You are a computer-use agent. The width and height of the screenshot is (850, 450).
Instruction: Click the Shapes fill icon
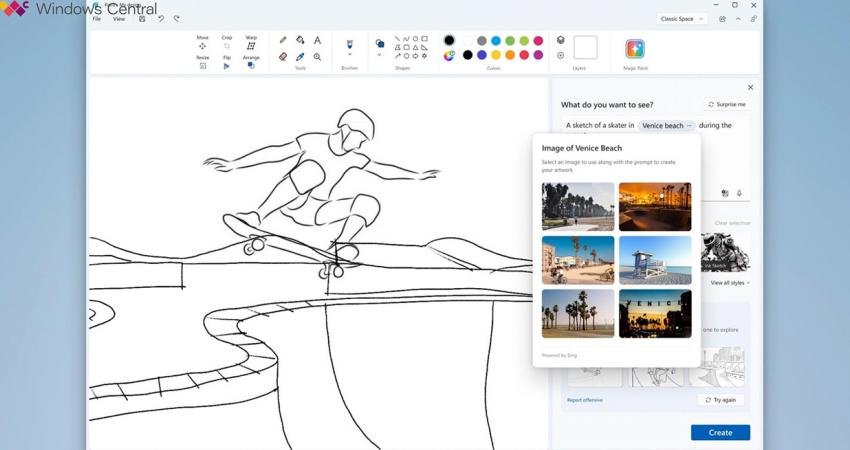point(380,43)
